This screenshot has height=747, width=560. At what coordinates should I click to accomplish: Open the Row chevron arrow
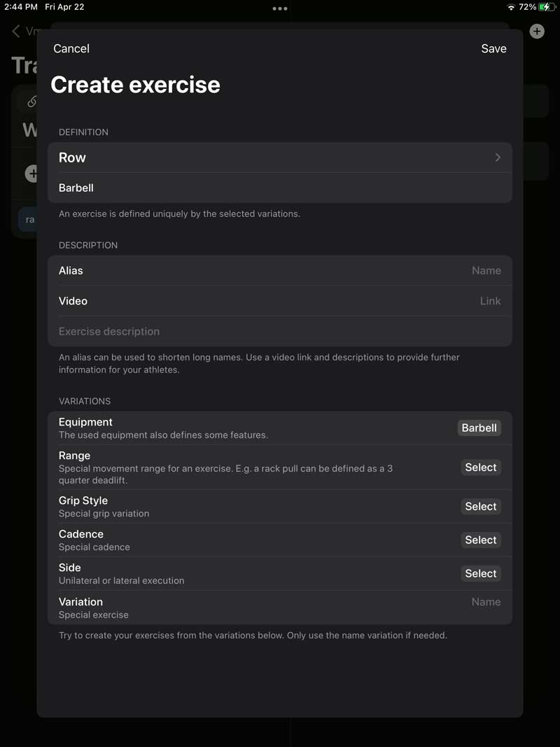(498, 158)
